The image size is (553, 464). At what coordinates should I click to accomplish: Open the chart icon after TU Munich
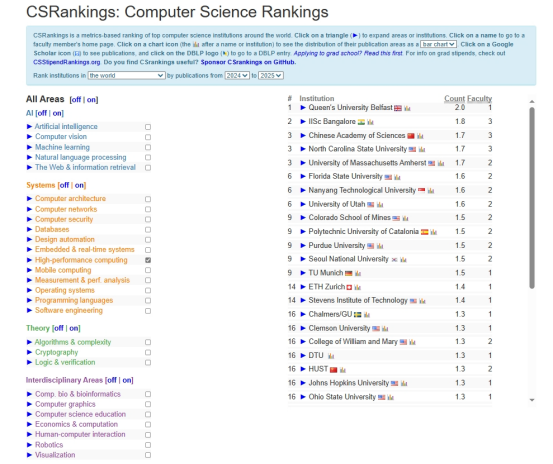[x=358, y=273]
